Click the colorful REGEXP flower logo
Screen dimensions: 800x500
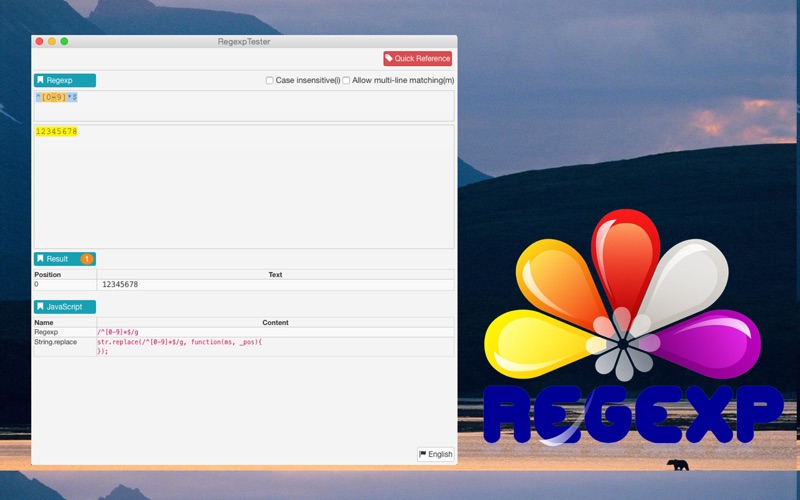633,327
